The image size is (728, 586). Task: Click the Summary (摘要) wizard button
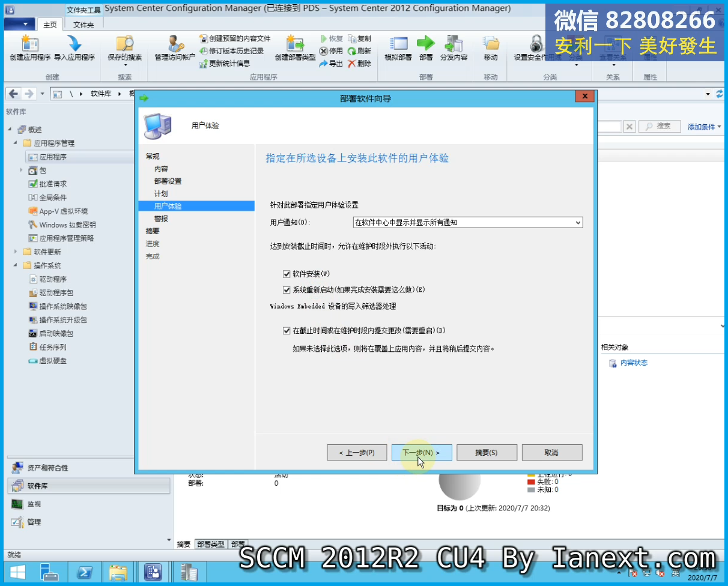(487, 452)
